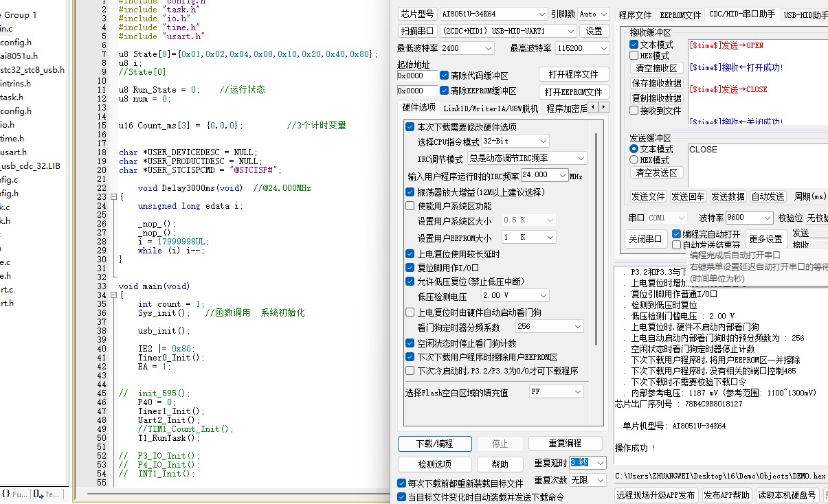Enable 接收到文件 checkbox
This screenshot has height=504, width=828.
click(x=634, y=110)
